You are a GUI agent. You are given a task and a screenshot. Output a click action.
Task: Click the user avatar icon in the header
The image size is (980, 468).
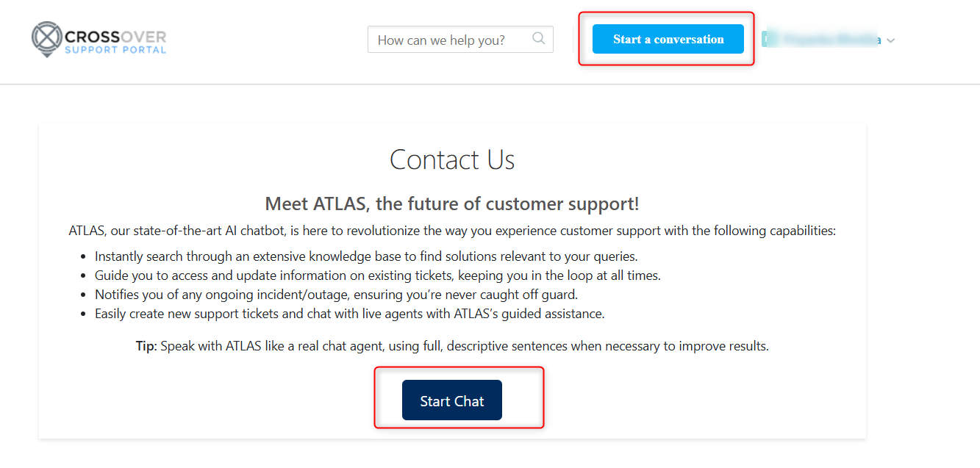point(768,39)
